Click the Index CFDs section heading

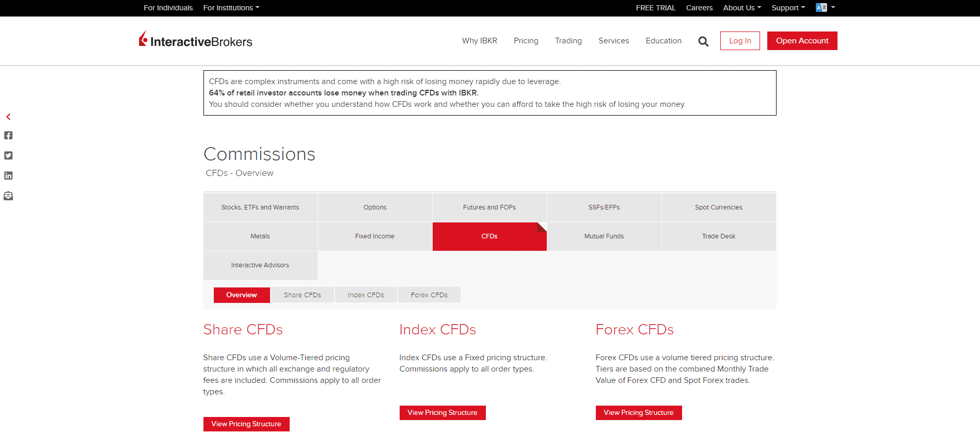point(438,330)
